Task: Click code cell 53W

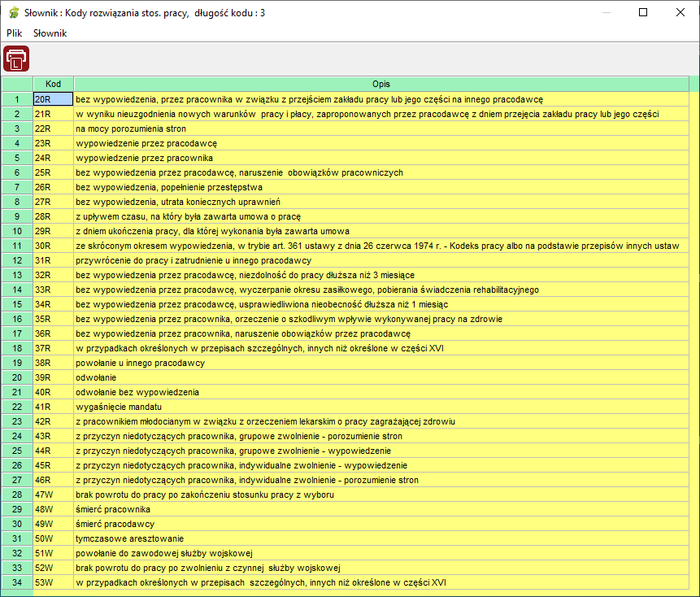Action: (53, 582)
